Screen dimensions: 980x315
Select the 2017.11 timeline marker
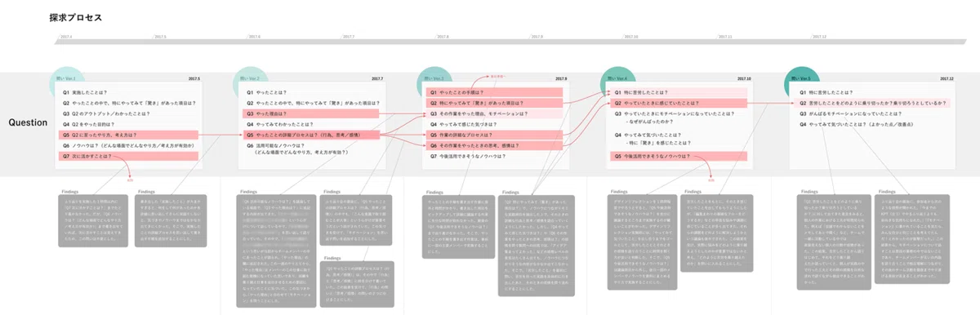(725, 37)
